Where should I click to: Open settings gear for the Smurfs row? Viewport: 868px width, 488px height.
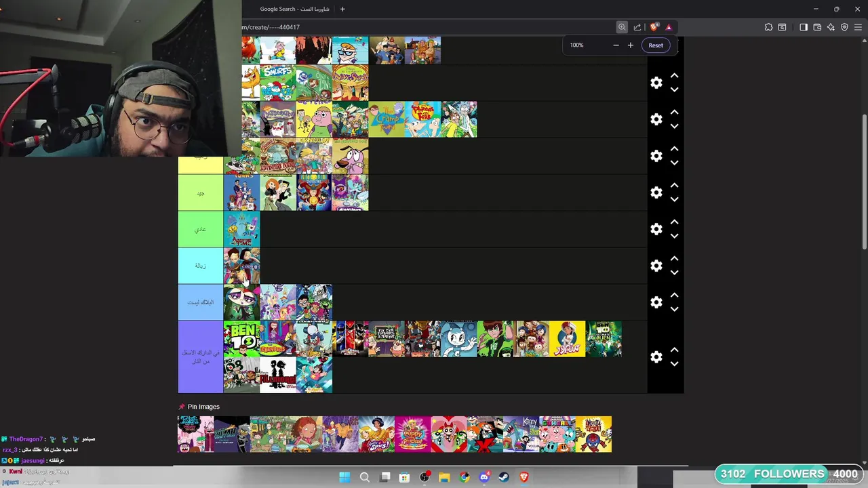(656, 83)
